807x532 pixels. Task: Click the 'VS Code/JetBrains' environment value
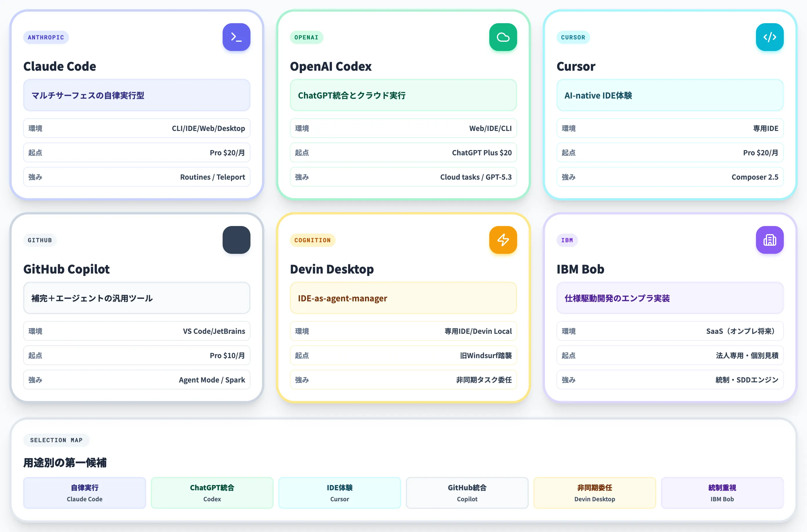pyautogui.click(x=214, y=331)
